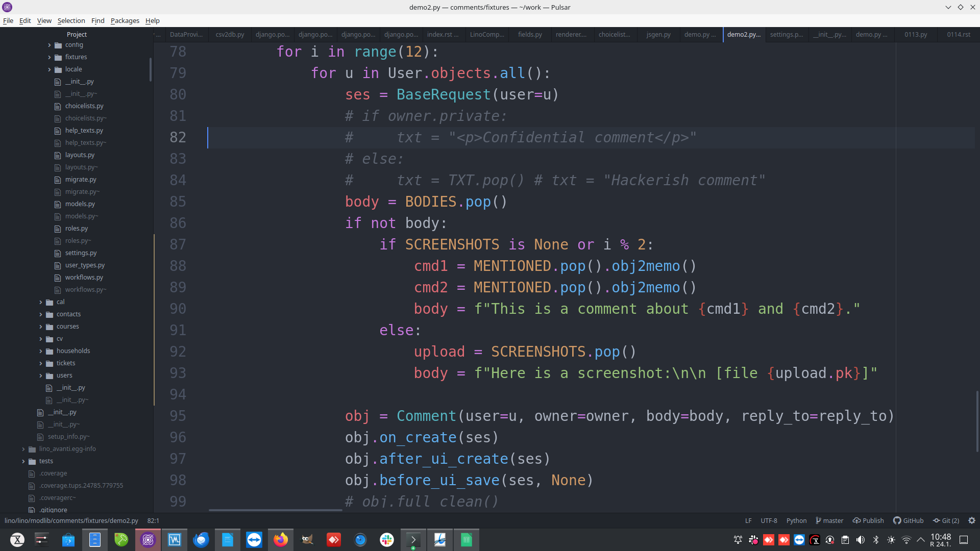Click the Pulsar editor taskbar icon
This screenshot has height=551, width=980.
(148, 540)
